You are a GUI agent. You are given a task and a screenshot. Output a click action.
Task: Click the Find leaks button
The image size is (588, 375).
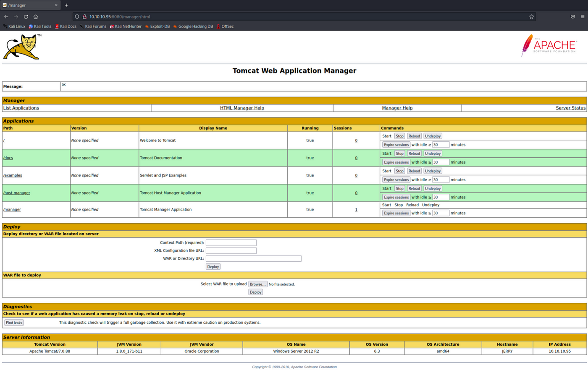click(14, 323)
